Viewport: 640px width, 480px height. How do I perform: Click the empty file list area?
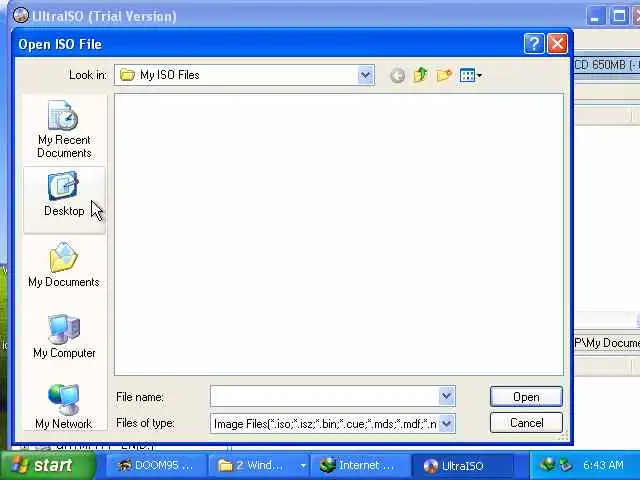click(339, 234)
